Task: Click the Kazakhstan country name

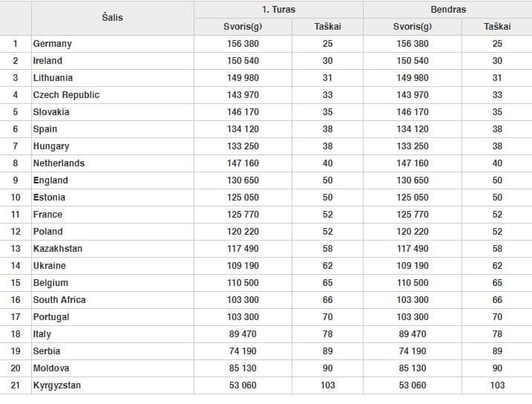Action: click(58, 249)
